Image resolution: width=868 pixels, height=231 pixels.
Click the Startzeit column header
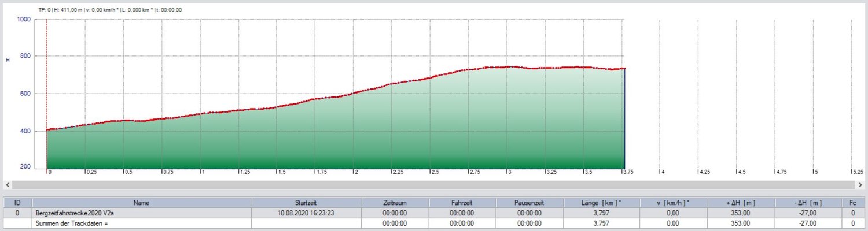[307, 203]
